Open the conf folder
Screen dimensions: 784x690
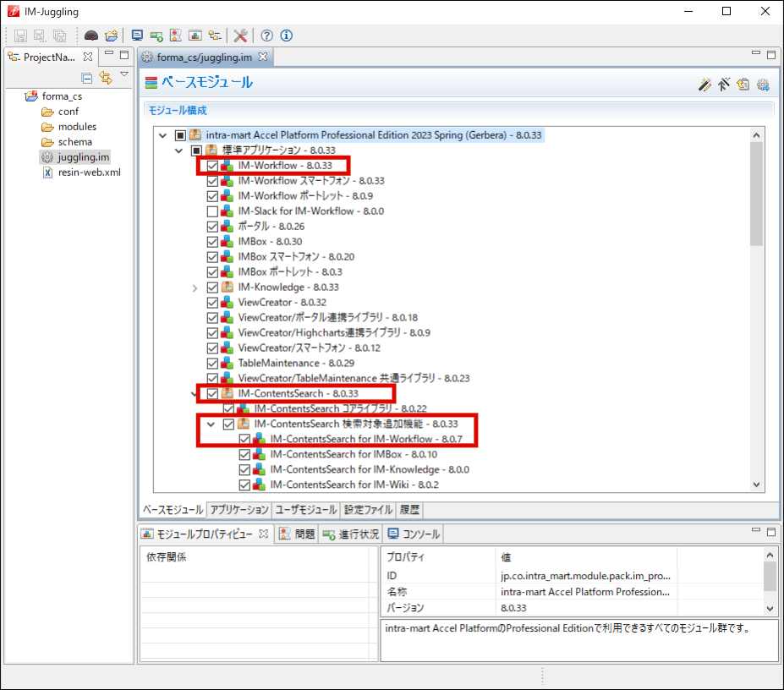coord(69,112)
